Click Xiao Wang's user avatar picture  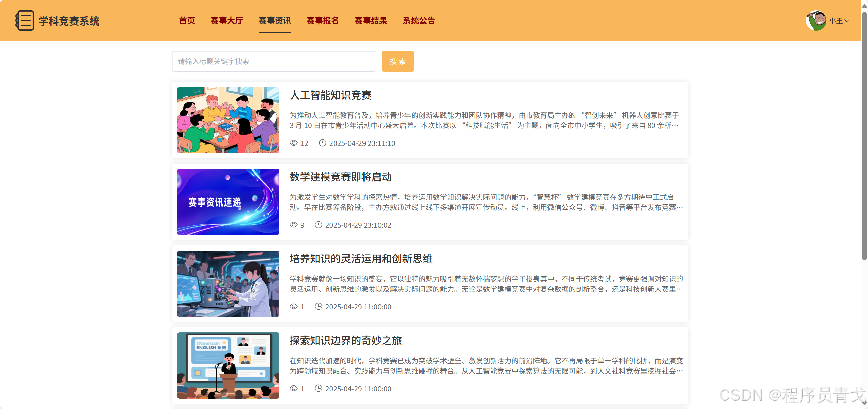(x=816, y=20)
